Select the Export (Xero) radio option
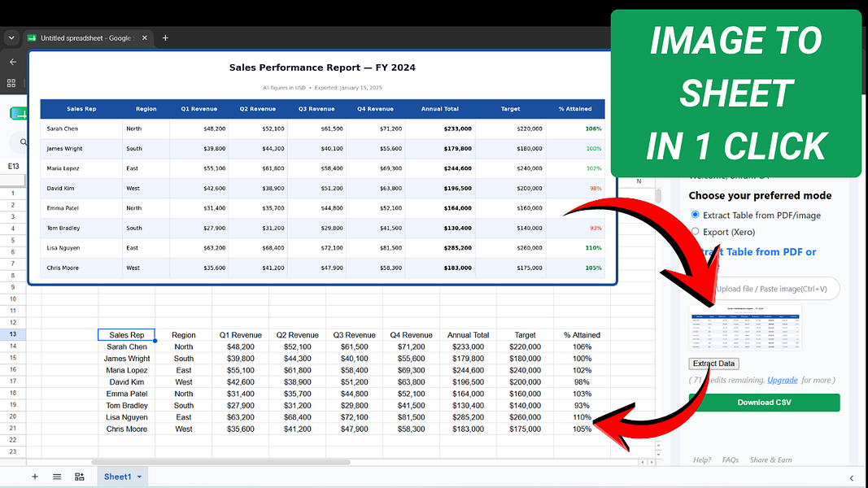This screenshot has height=488, width=868. (x=696, y=231)
